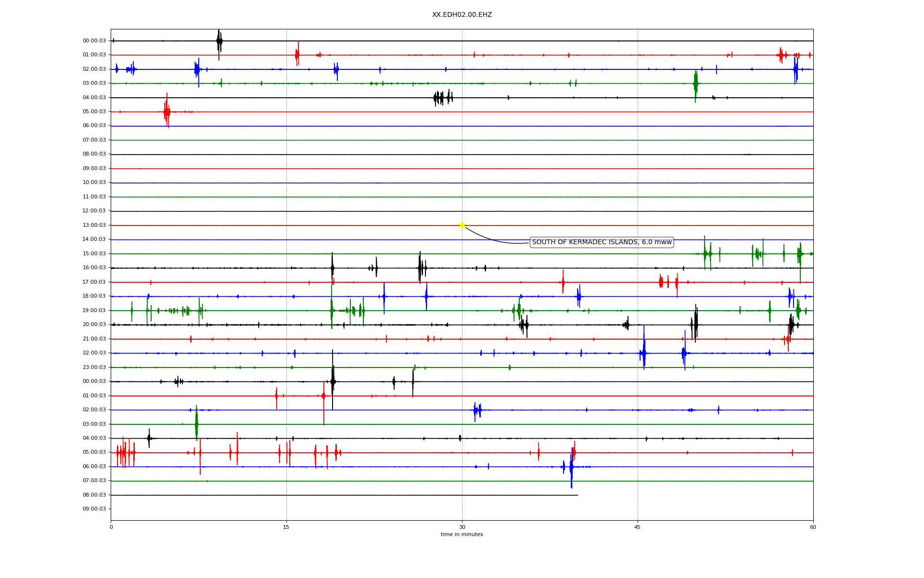Click the South of Kermadec Islands annotation box
Screen dimensions: 924x578
click(x=602, y=242)
